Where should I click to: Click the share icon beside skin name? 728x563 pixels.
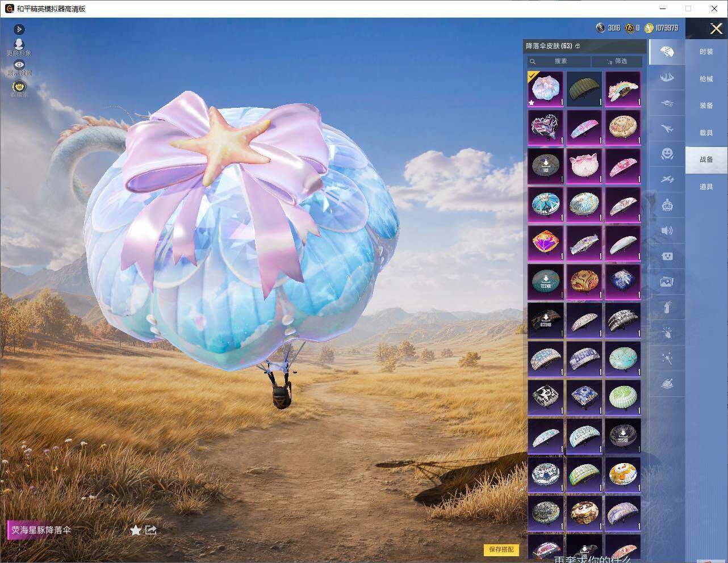pyautogui.click(x=150, y=530)
